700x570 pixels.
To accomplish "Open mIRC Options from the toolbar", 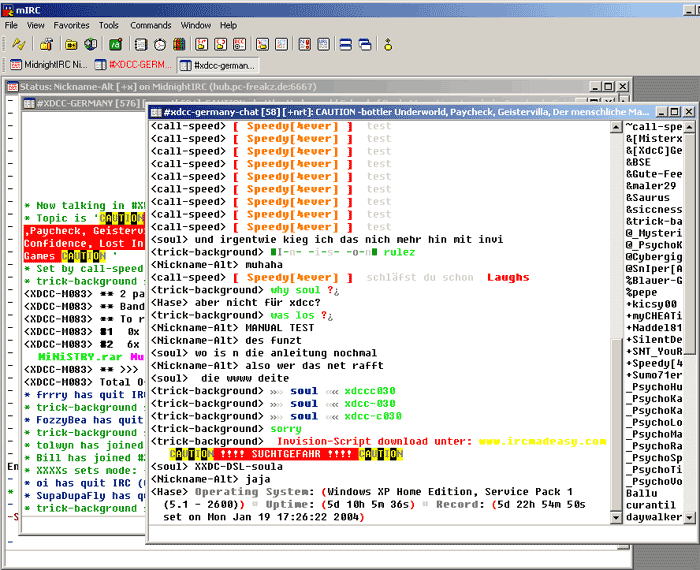I will click(47, 44).
